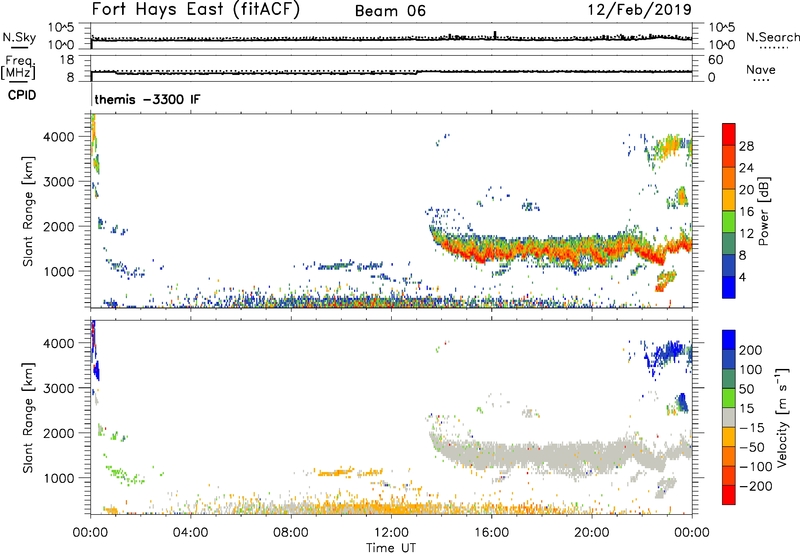The height and width of the screenshot is (554, 800).
Task: Click the "Time UT" axis title
Action: click(391, 548)
